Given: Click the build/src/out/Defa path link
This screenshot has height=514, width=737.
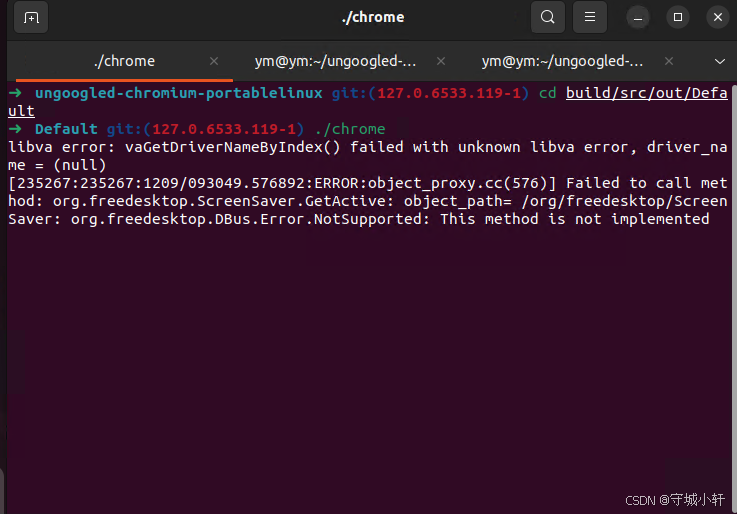Looking at the screenshot, I should click(x=646, y=93).
